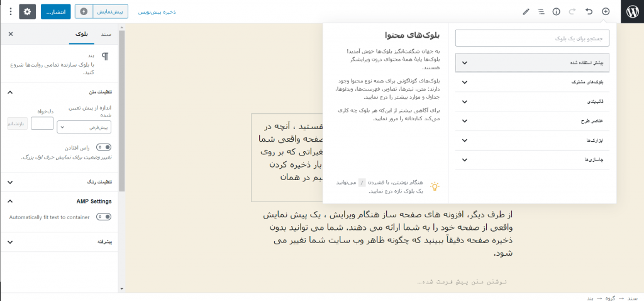Open the پیش‌فرض font size dropdown
644x301 pixels.
(x=84, y=127)
